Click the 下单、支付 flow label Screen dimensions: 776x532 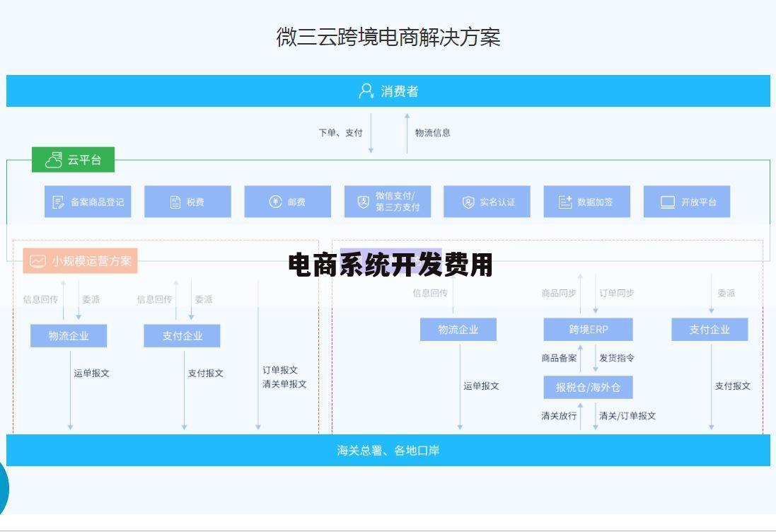click(340, 133)
